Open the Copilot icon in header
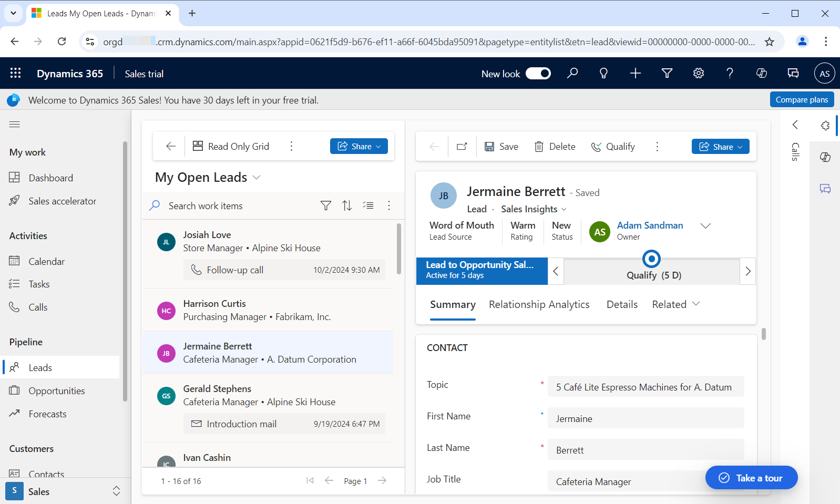 761,74
